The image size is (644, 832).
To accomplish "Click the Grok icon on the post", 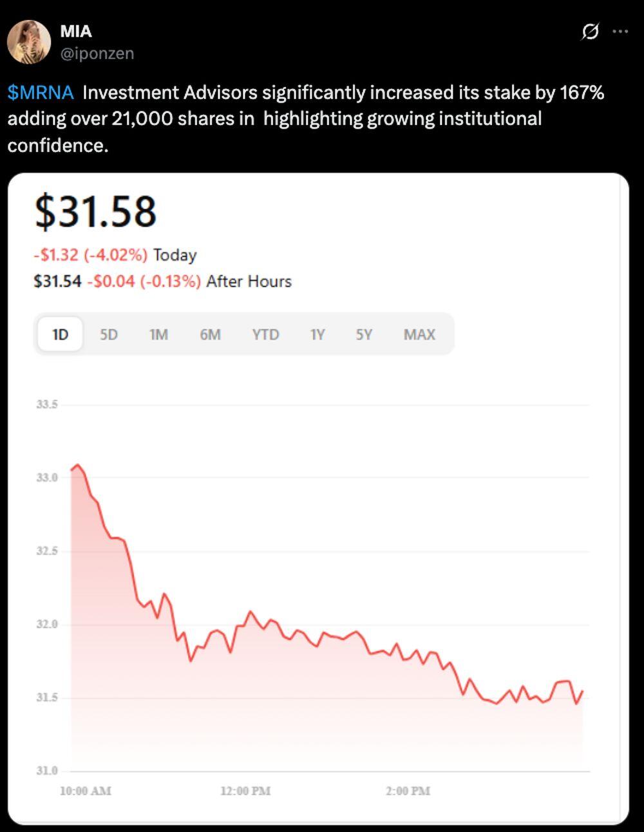I will pyautogui.click(x=590, y=31).
